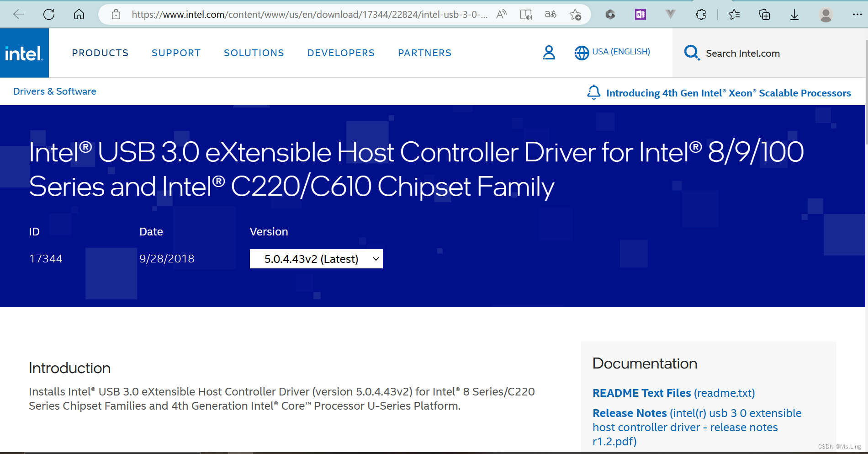Open the Release Notes PDF link

pos(697,427)
